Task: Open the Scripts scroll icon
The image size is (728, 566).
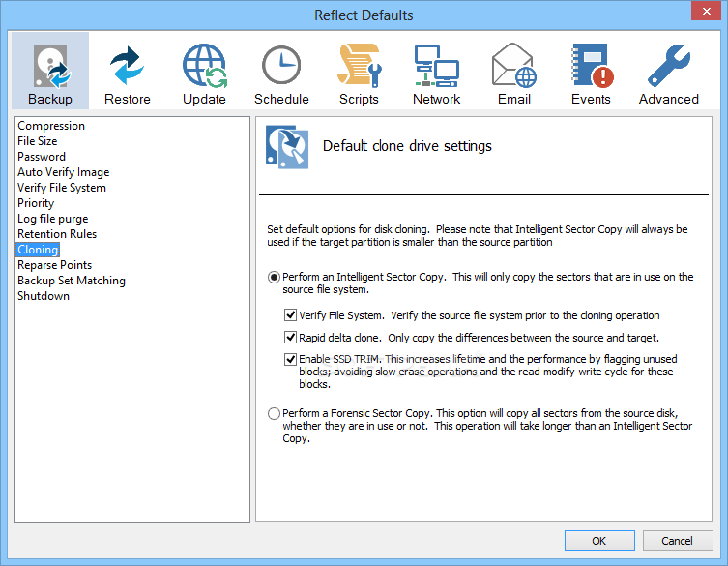Action: (x=360, y=66)
